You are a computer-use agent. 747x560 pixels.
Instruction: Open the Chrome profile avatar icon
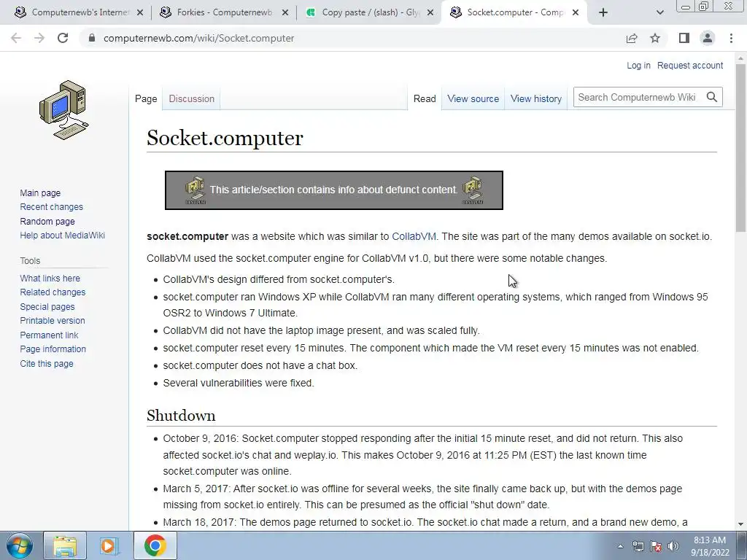click(x=708, y=38)
